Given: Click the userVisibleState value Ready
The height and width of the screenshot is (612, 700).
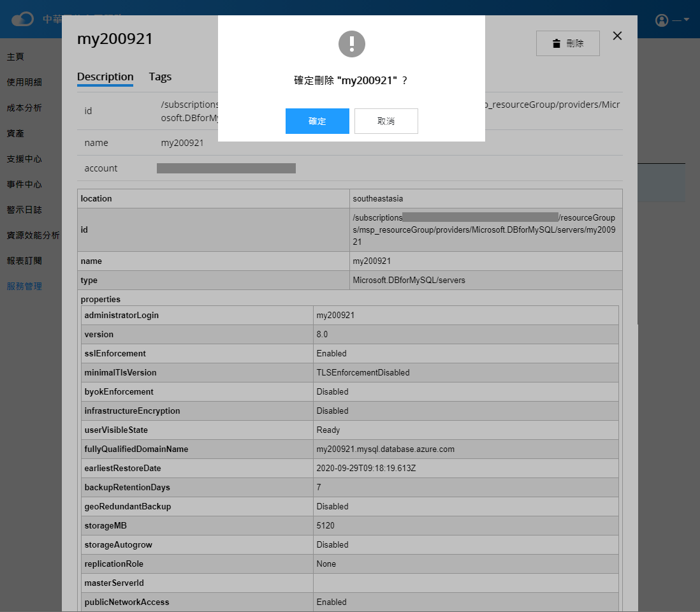Looking at the screenshot, I should (328, 430).
